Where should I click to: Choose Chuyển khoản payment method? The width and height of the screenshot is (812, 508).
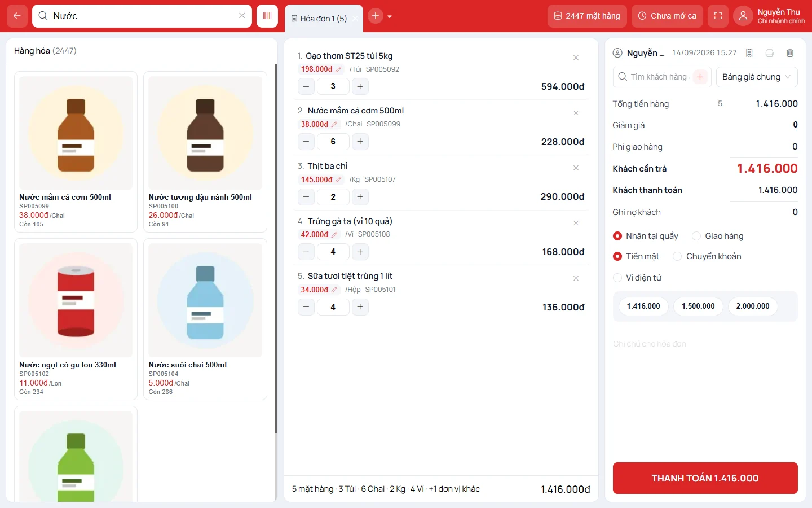click(707, 256)
